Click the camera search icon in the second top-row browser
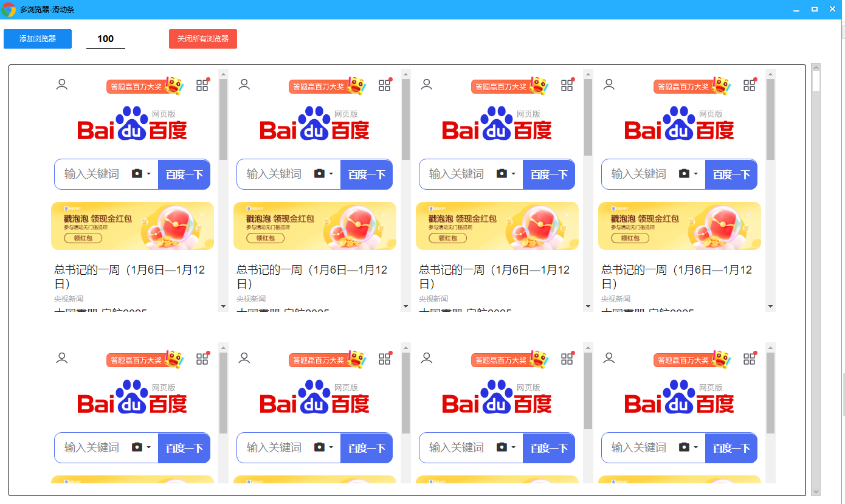 click(319, 174)
